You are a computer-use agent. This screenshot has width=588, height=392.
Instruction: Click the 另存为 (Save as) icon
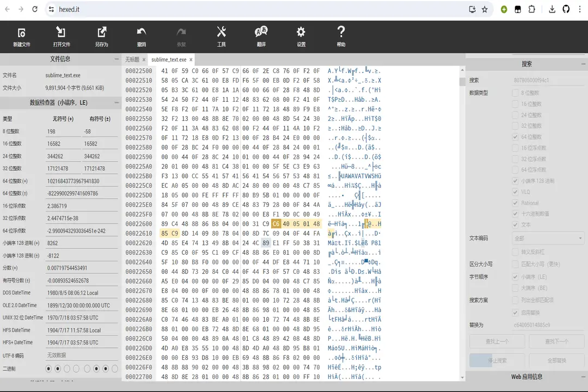pos(101,36)
